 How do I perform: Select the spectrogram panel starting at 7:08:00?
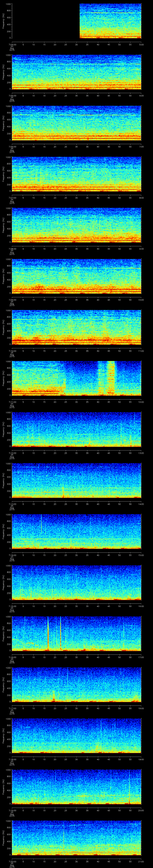click(76, 225)
